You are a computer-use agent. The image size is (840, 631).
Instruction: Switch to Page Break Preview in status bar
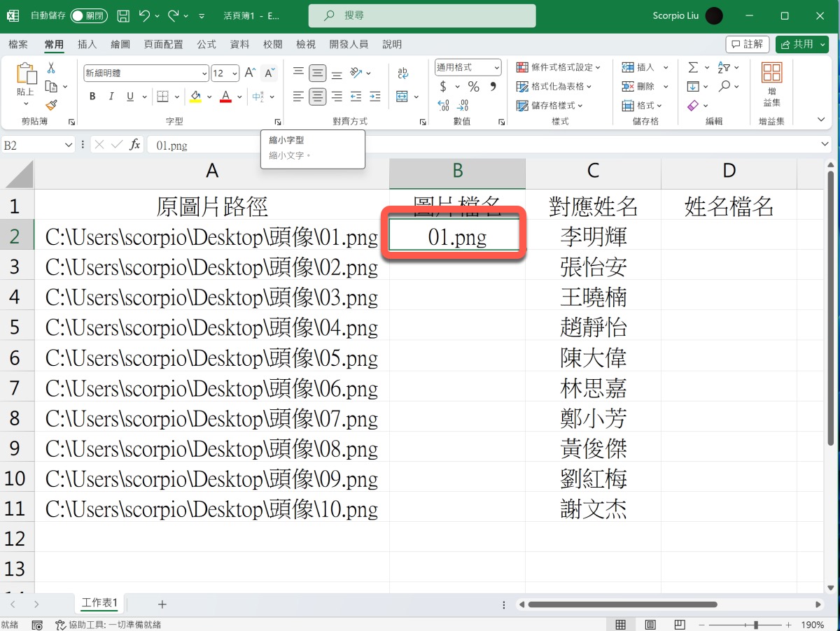(x=680, y=624)
